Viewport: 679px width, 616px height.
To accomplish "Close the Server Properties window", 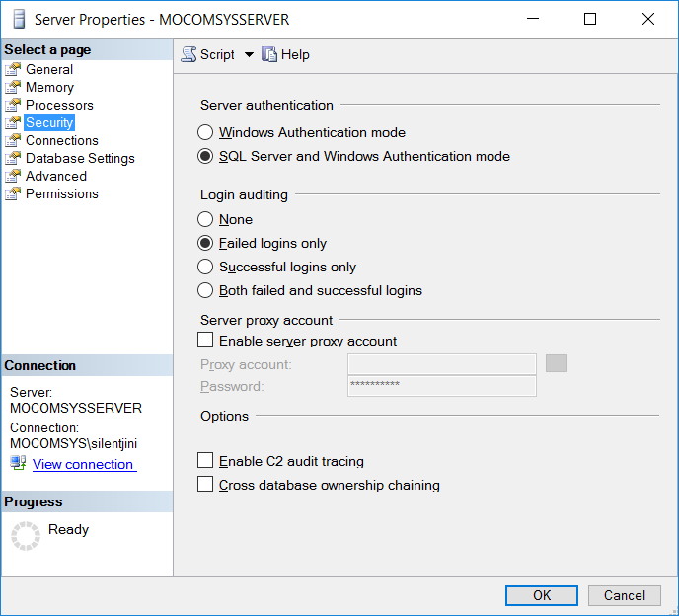I will (x=648, y=19).
